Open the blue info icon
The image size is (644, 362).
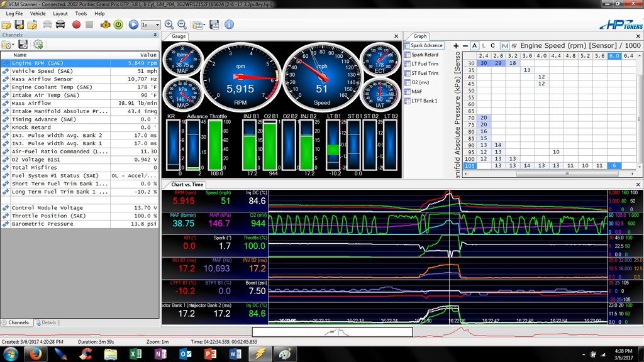229,25
